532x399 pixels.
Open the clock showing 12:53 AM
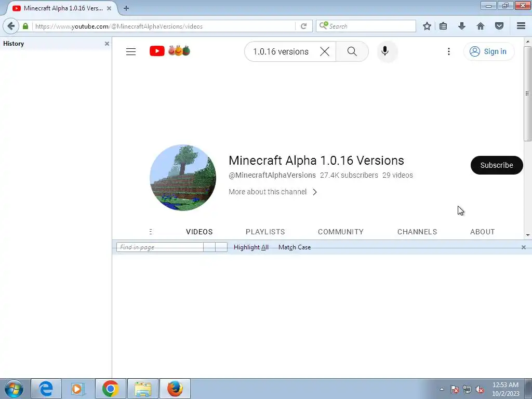pos(506,389)
